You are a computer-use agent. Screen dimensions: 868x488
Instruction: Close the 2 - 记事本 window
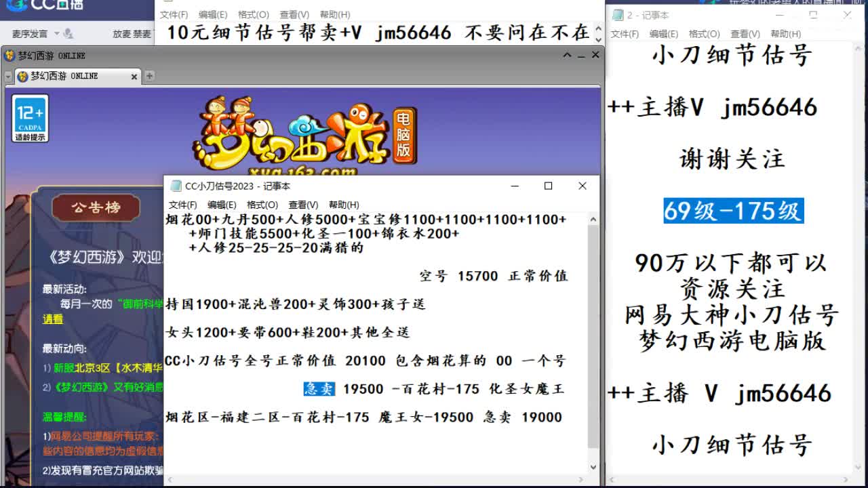847,15
